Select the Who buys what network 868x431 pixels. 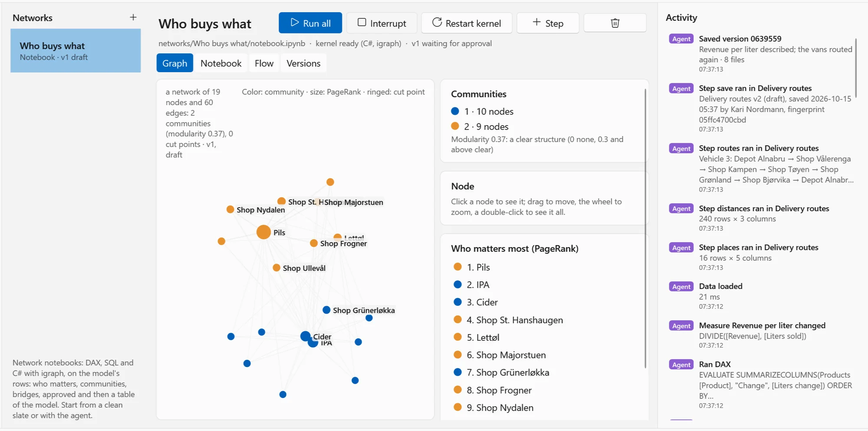(x=76, y=51)
